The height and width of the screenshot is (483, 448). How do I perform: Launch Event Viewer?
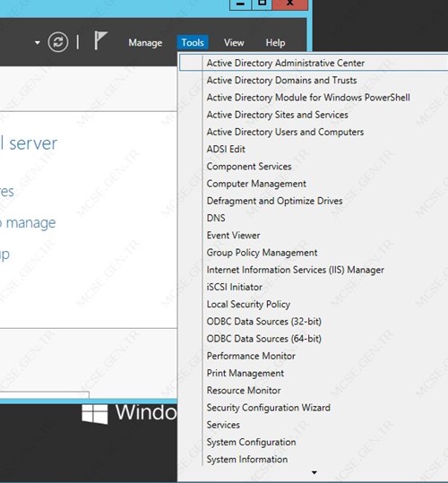233,236
